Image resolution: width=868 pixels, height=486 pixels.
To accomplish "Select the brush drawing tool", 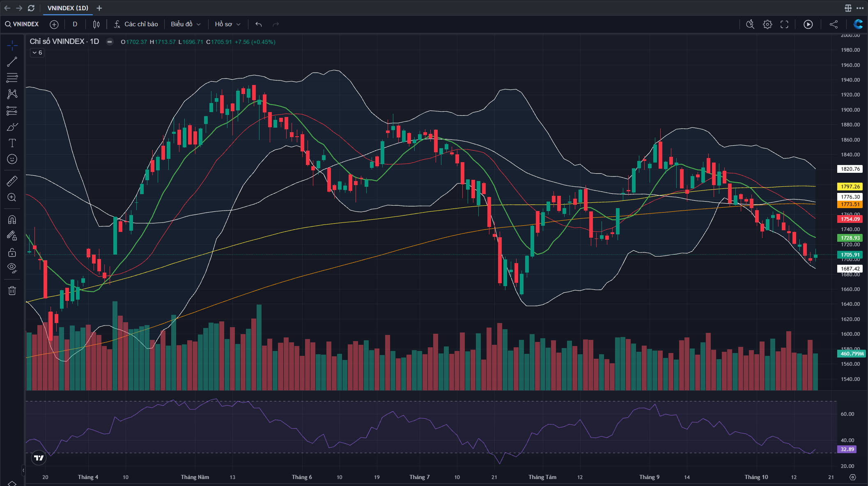I will tap(12, 127).
